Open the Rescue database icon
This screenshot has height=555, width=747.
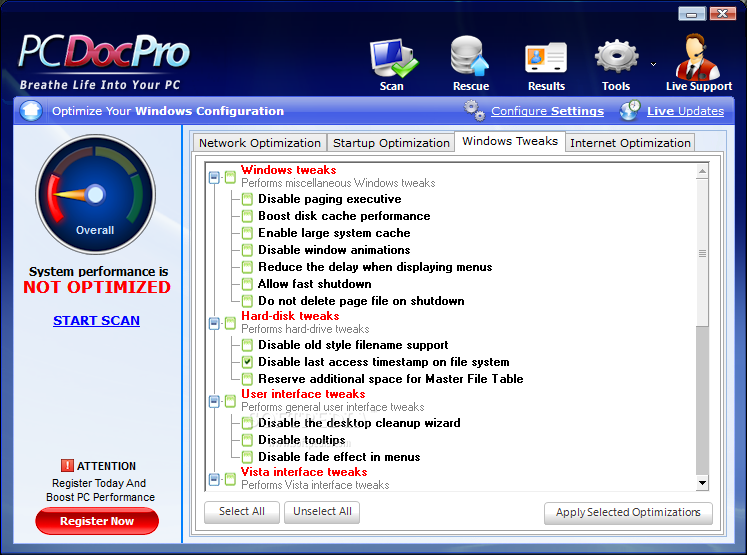coord(470,56)
